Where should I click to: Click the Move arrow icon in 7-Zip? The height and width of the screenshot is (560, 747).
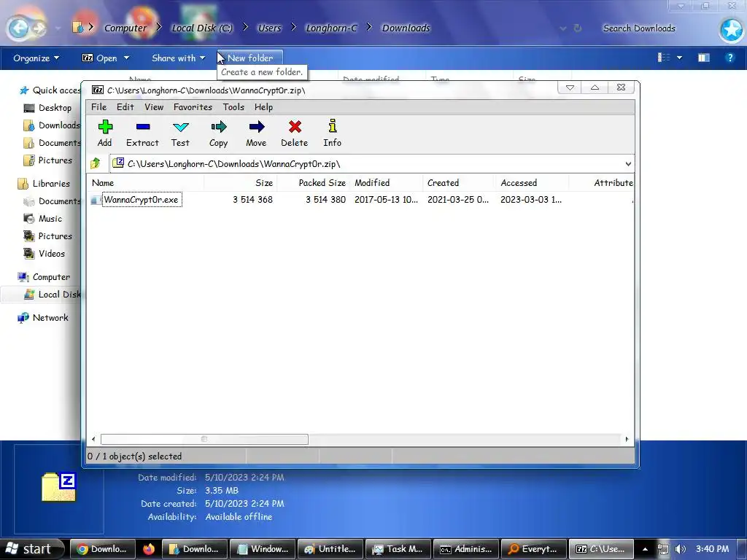[256, 127]
